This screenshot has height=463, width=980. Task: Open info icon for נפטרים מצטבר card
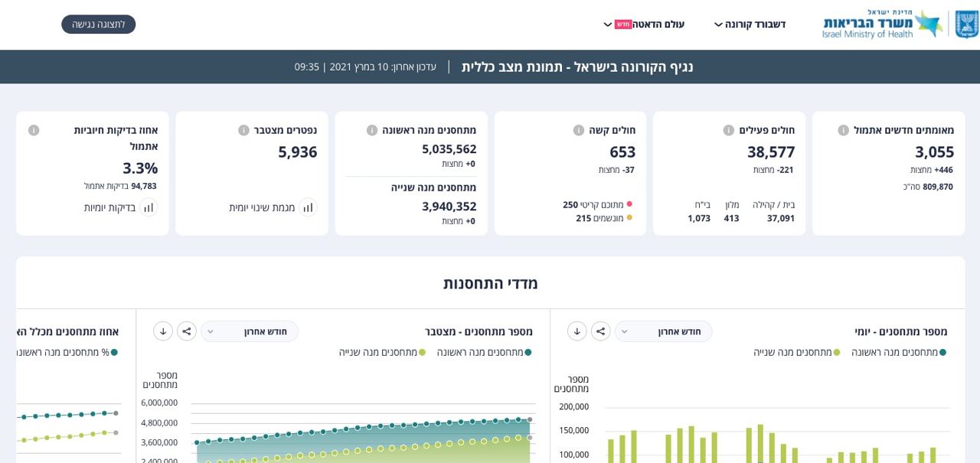[243, 130]
